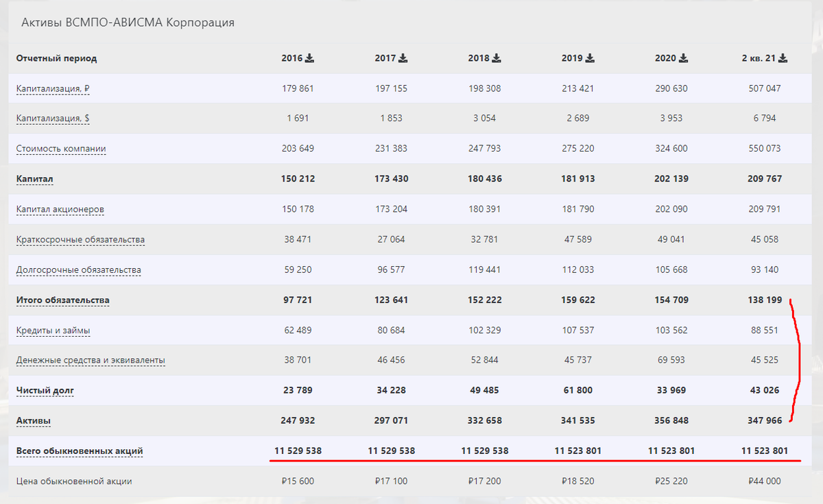Click the Капитал акционеров link
Viewport: 823px width, 504px height.
60,209
